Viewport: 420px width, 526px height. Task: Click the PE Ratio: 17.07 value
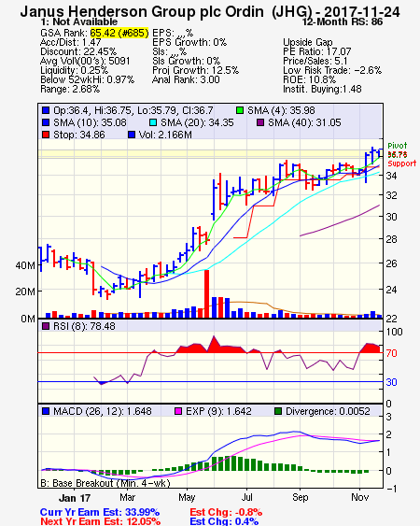[x=316, y=51]
